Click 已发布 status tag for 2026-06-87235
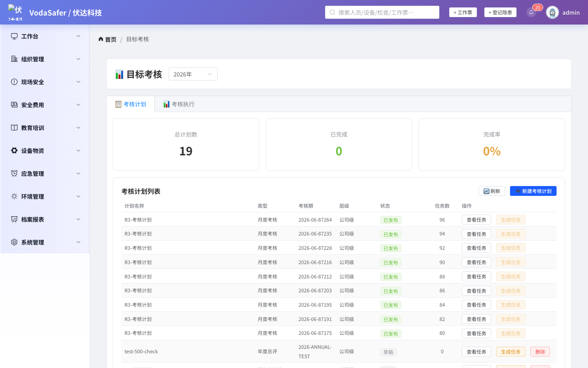Image resolution: width=588 pixels, height=368 pixels. [391, 234]
